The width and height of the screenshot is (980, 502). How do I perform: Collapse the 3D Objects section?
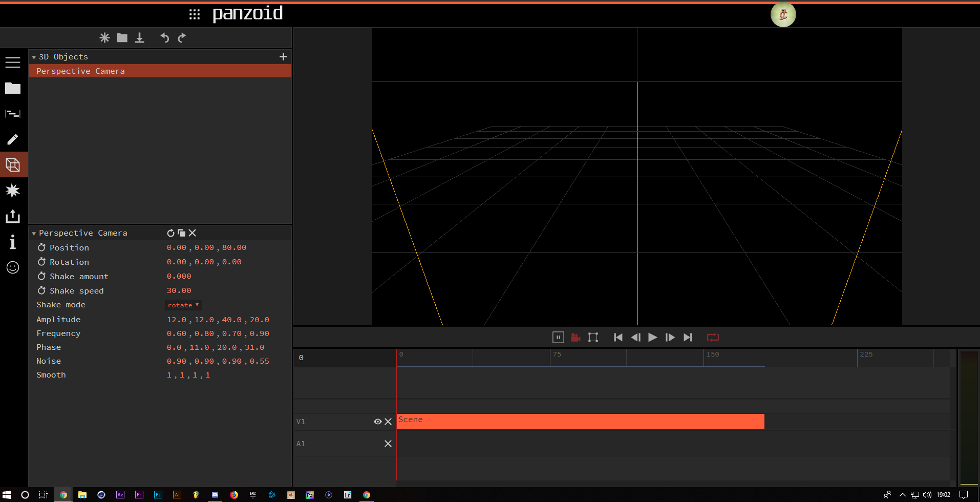click(34, 57)
